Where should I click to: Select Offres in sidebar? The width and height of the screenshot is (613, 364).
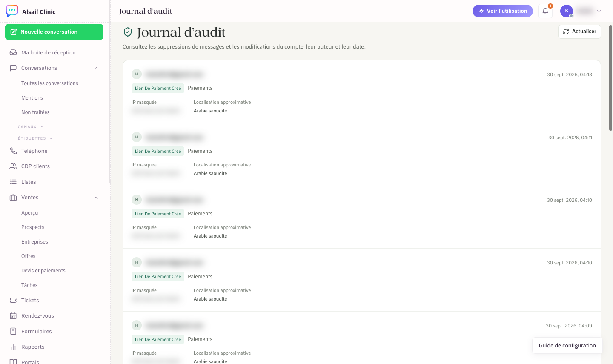[x=29, y=256]
